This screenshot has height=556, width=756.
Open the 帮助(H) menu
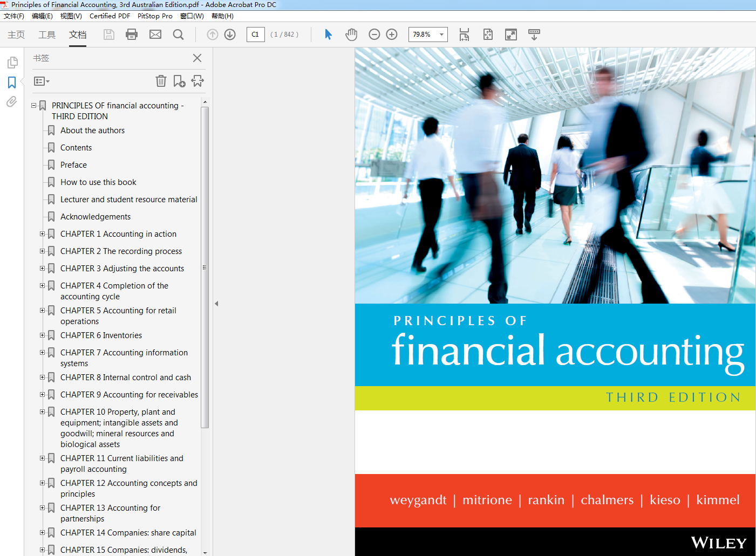222,16
